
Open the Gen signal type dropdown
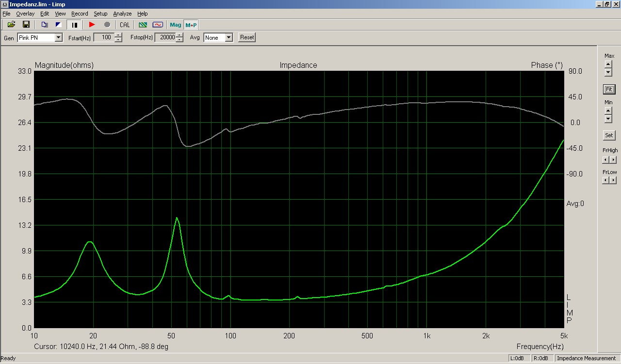[x=59, y=38]
